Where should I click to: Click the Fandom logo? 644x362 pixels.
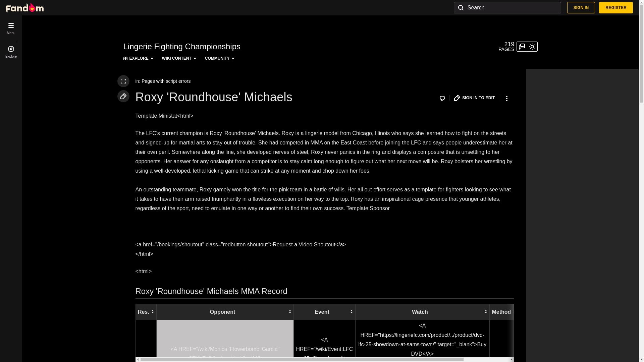[x=25, y=8]
